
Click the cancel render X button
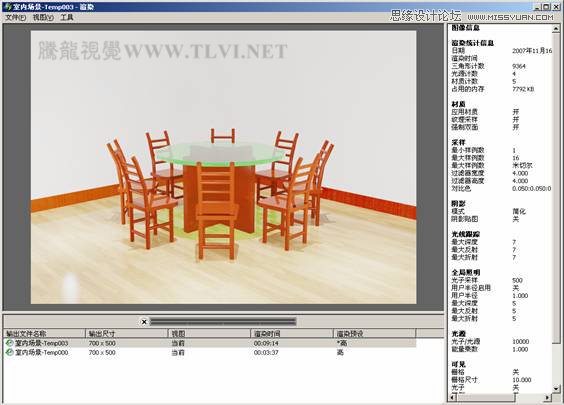(144, 322)
